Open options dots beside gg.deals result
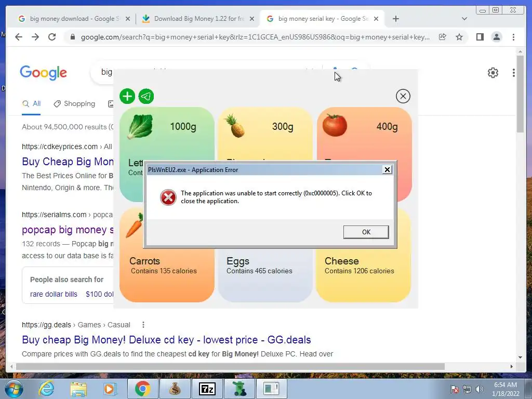 pyautogui.click(x=143, y=325)
